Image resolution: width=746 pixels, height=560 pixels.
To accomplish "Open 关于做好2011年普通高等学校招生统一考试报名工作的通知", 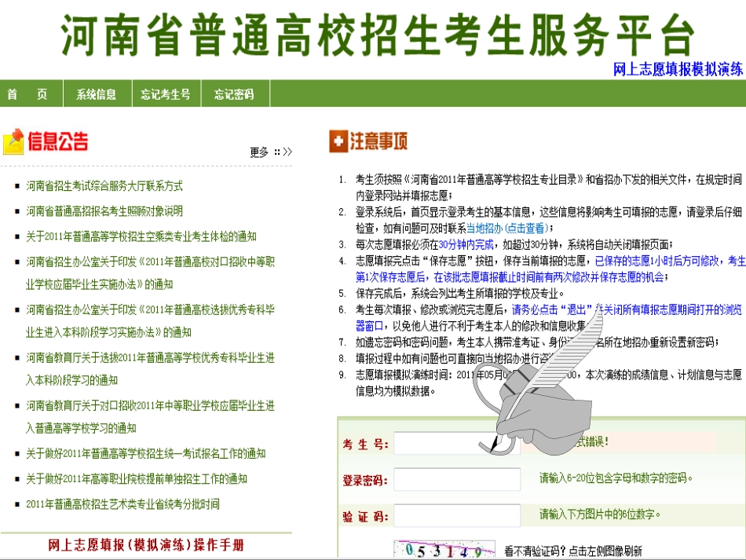I will [x=145, y=453].
